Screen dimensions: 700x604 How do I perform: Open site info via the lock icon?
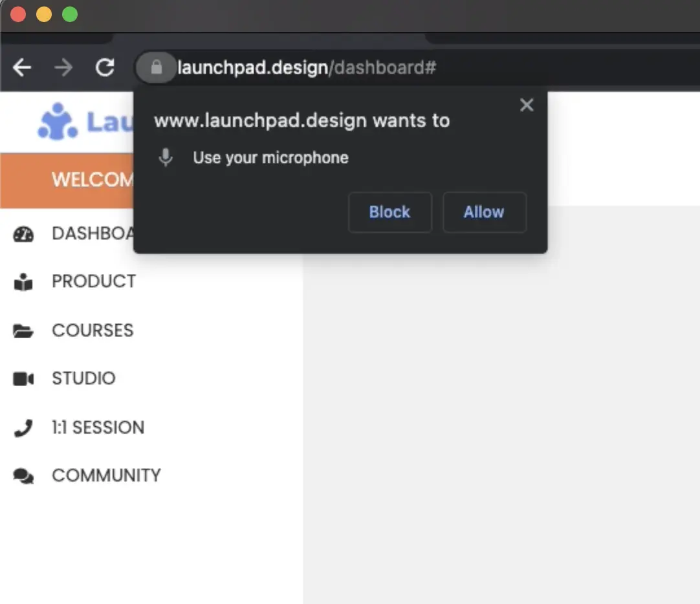[157, 67]
